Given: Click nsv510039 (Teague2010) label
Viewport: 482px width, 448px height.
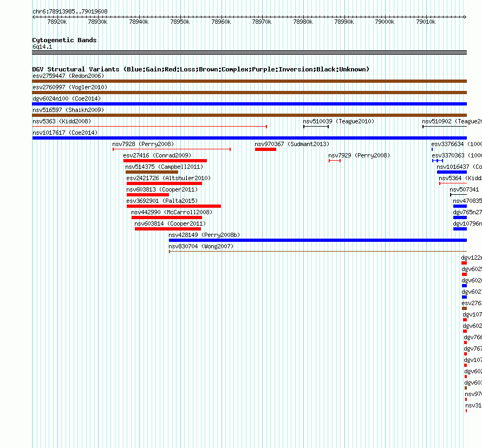Looking at the screenshot, I should [x=338, y=121].
